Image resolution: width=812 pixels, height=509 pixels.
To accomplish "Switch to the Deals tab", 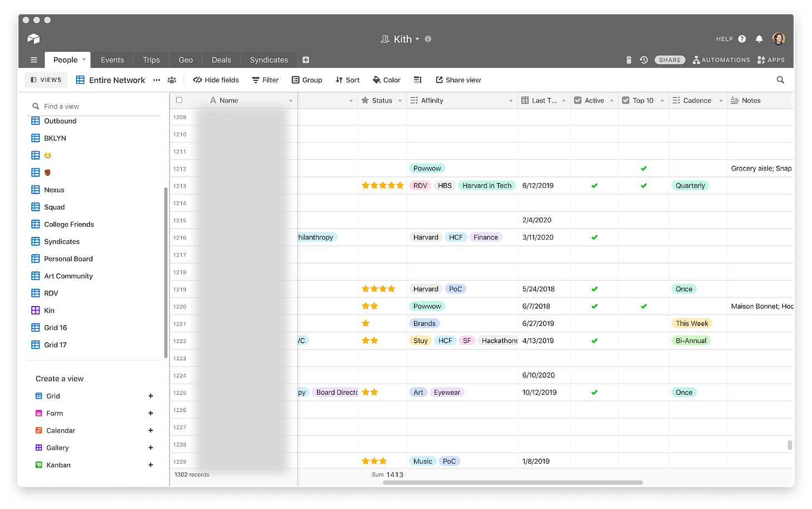I will (x=221, y=60).
